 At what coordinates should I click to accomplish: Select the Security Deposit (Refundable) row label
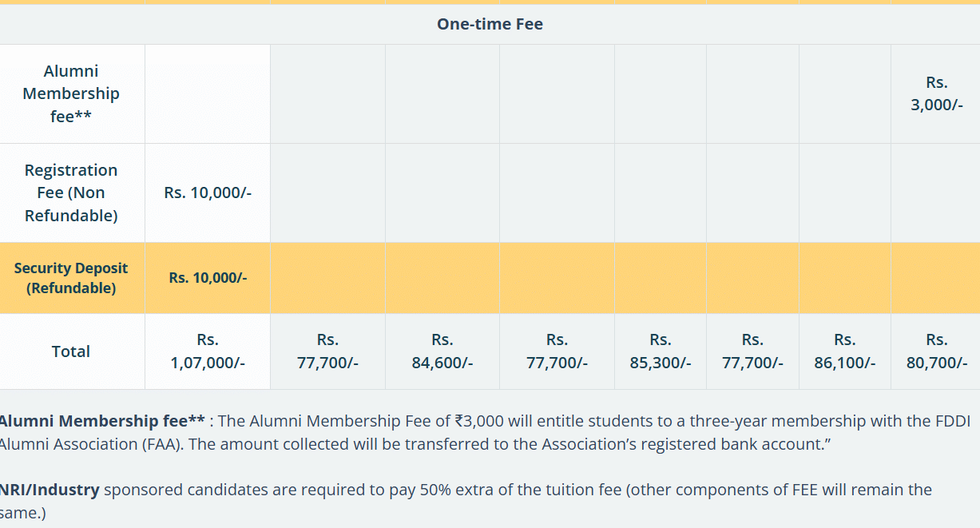tap(71, 278)
